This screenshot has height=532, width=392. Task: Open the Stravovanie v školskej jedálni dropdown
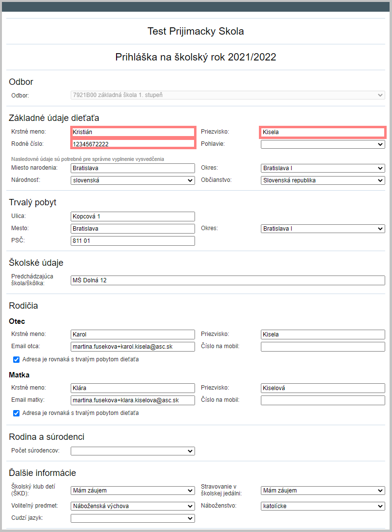323,491
